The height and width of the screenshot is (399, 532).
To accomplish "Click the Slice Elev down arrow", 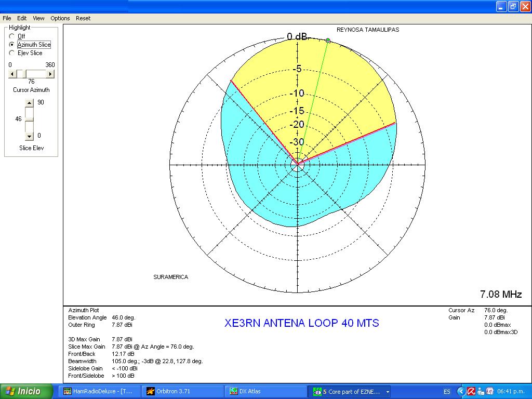I will coord(29,136).
